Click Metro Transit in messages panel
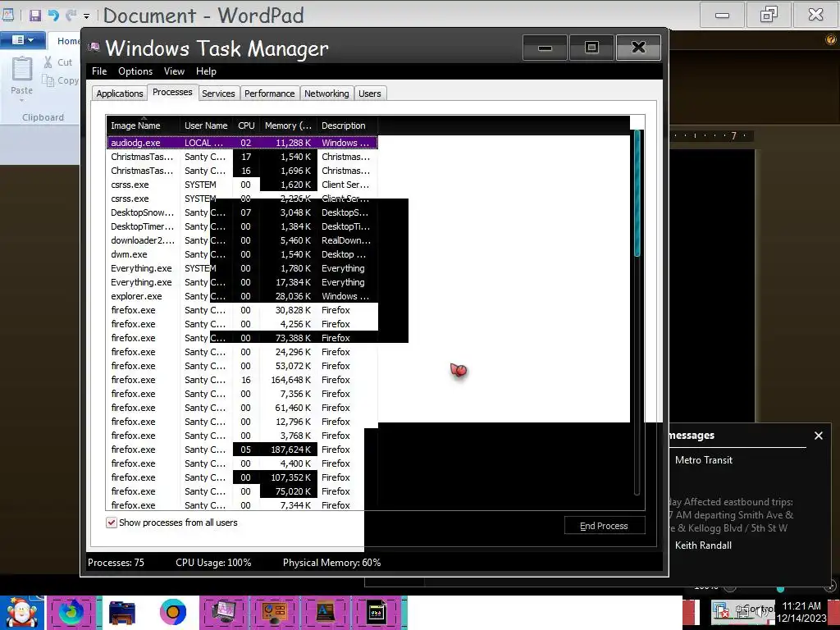 [x=703, y=460]
